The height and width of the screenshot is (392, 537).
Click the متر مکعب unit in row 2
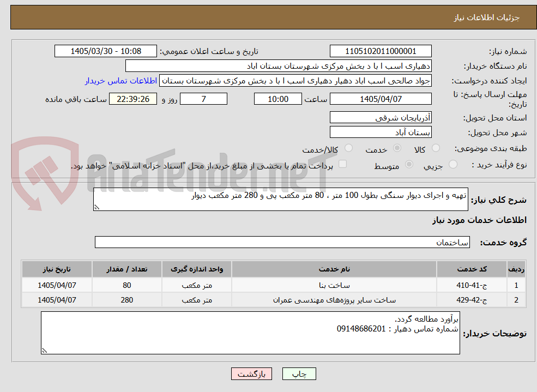[197, 300]
